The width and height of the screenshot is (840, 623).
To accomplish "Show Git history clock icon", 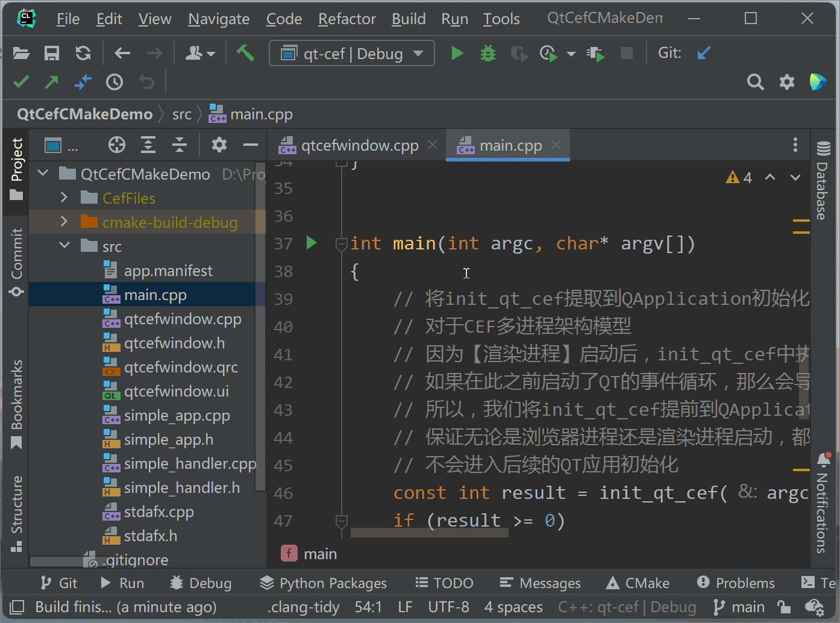I will 114,82.
